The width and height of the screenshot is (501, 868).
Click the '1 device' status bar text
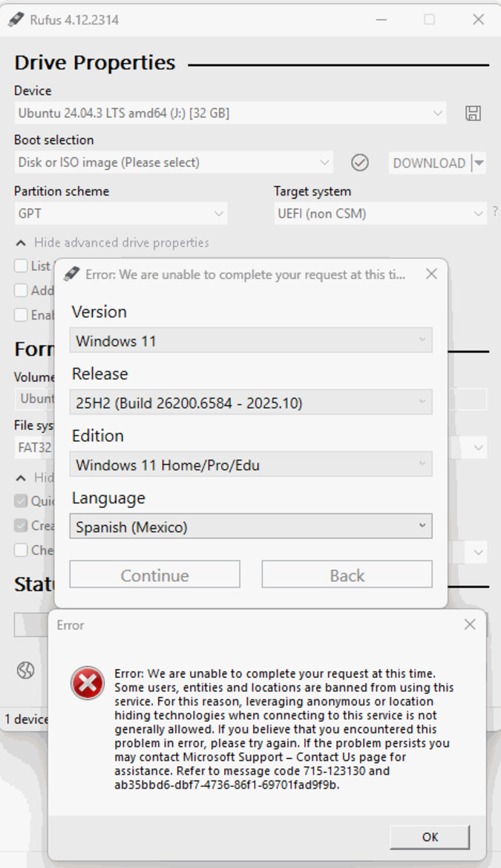pyautogui.click(x=26, y=719)
